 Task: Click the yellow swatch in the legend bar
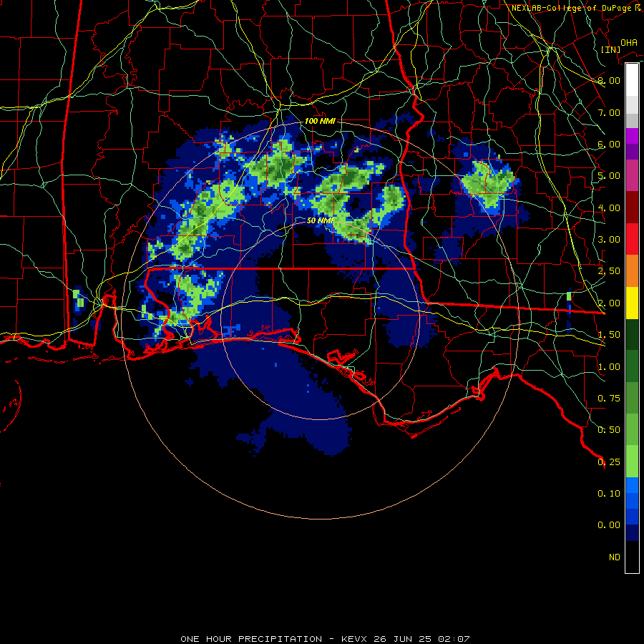(632, 303)
